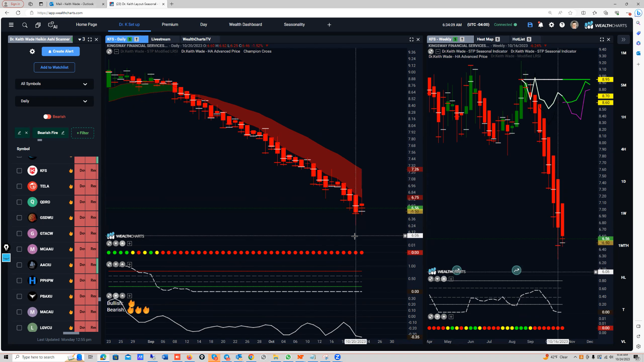This screenshot has height=362, width=644.
Task: Click the yellow 8.95 price label on the weekly chart
Action: 605,79
